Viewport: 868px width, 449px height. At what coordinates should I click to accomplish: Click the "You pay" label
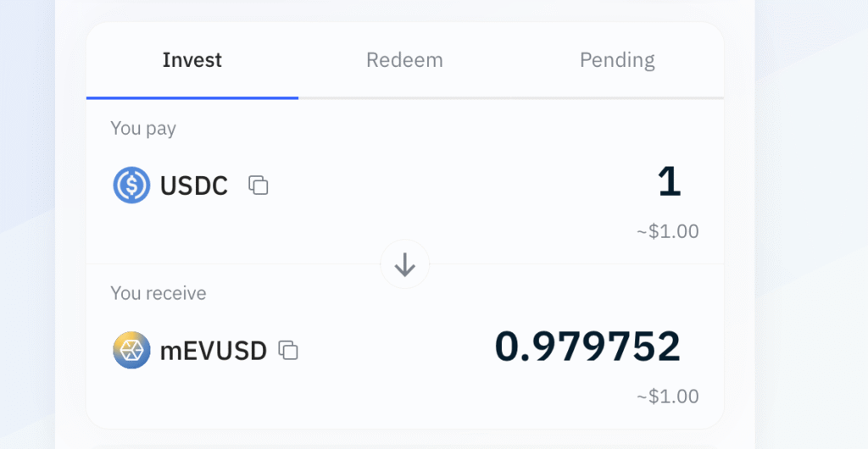coord(143,129)
